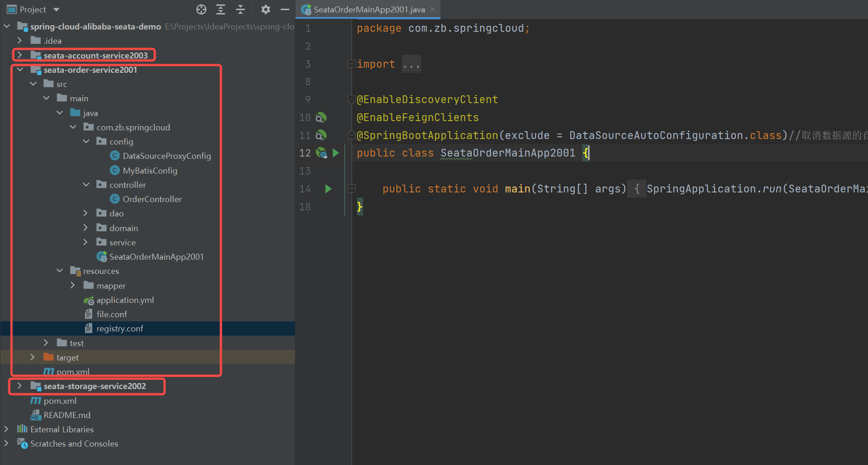Open the OrderController class

[152, 199]
